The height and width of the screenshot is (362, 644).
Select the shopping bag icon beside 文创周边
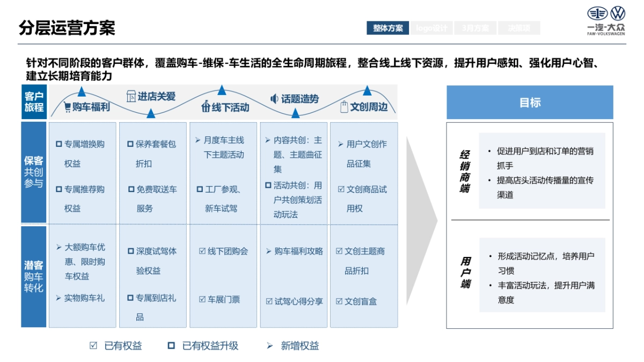344,106
